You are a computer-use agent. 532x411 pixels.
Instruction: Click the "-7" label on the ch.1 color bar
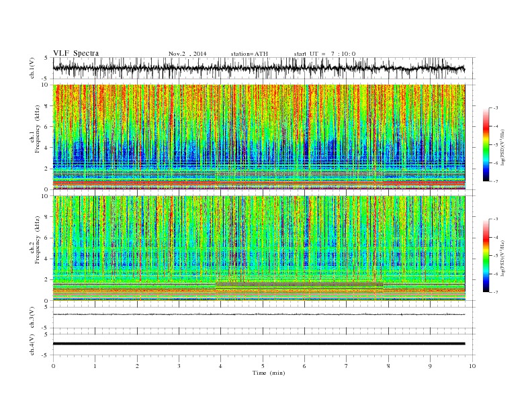tap(496, 181)
